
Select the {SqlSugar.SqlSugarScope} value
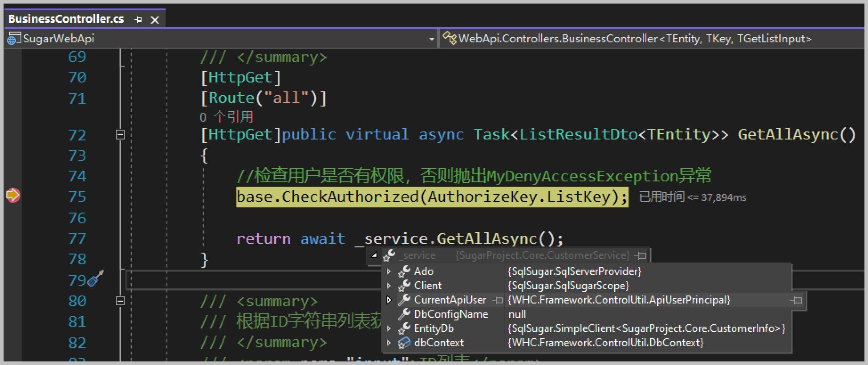tap(568, 286)
